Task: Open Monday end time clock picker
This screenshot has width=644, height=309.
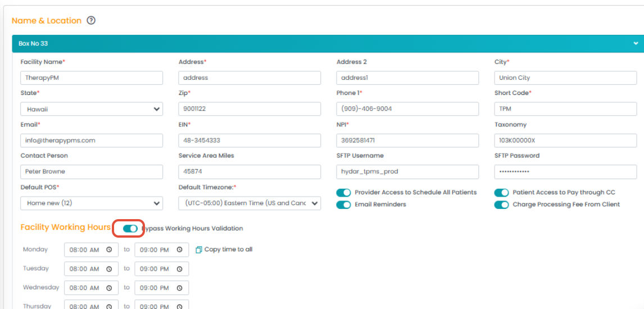Action: point(179,250)
